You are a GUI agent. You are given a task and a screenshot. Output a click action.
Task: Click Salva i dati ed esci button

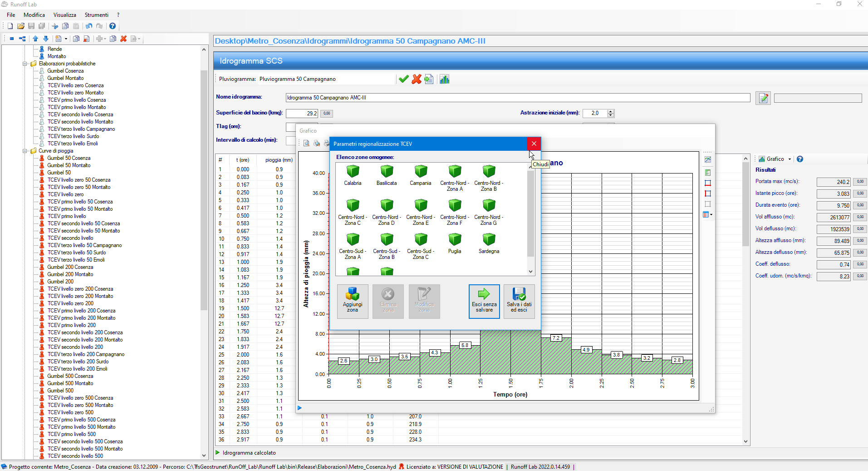[519, 302]
